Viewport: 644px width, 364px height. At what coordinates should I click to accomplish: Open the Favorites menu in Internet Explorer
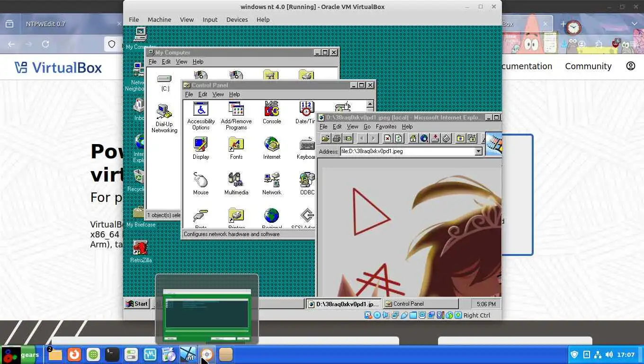pos(386,127)
